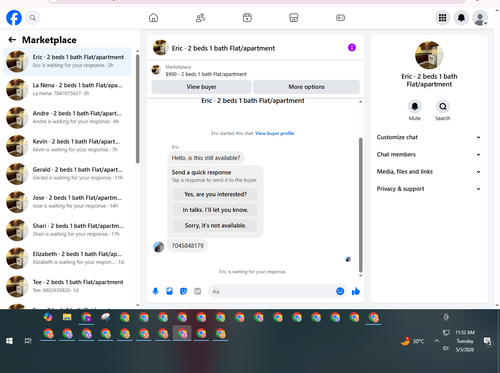The width and height of the screenshot is (500, 373).
Task: Open File Explorer from the taskbar
Action: [67, 317]
